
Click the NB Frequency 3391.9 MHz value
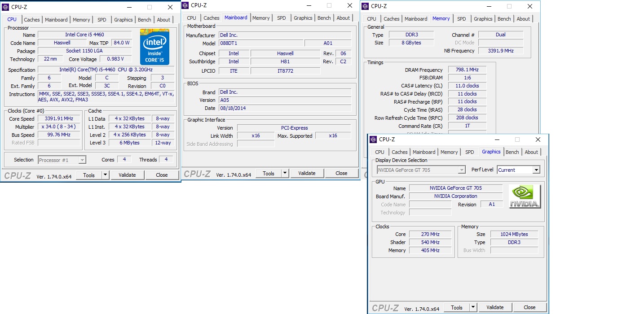501,51
